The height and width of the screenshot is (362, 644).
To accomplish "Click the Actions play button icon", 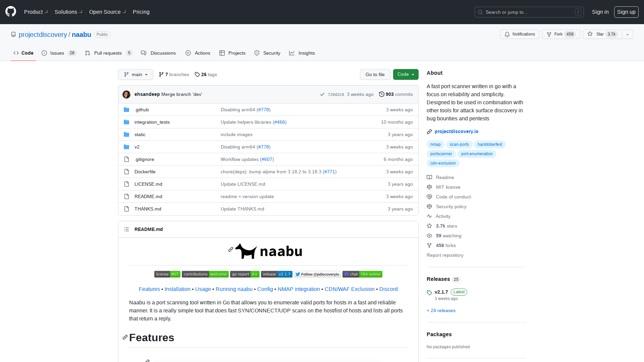I will pos(189,53).
